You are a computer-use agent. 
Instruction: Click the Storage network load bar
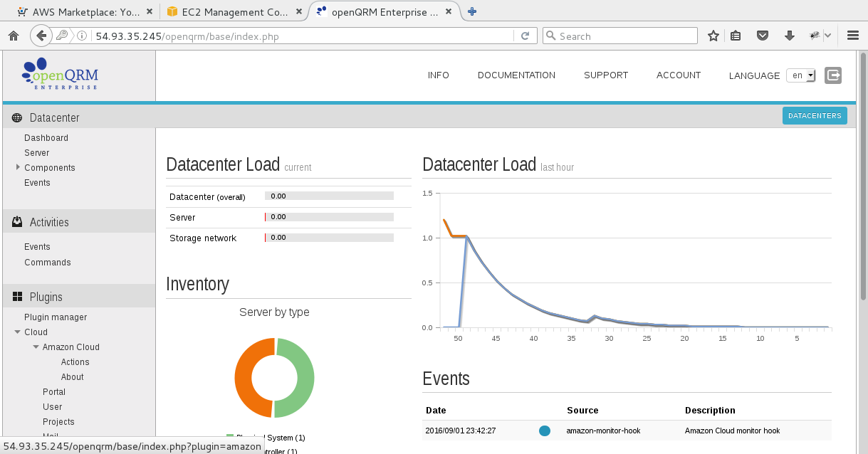coord(329,238)
